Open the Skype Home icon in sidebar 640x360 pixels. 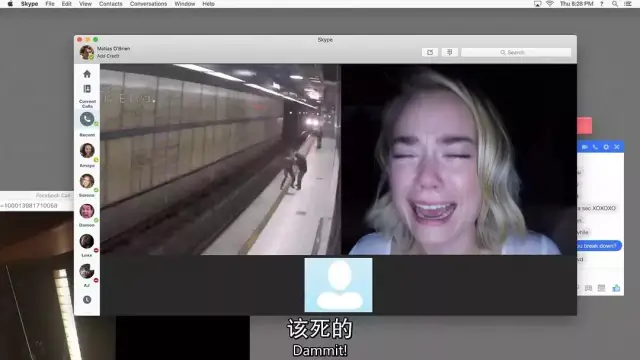(87, 74)
